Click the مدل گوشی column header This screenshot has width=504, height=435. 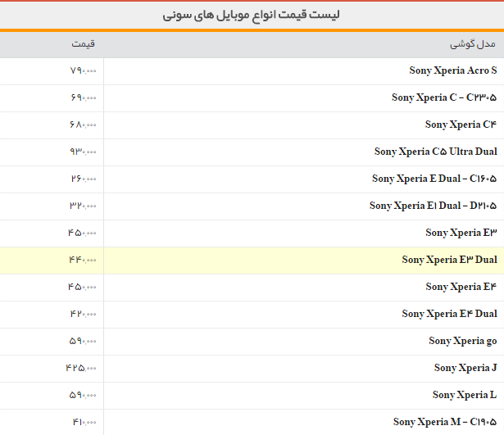pos(473,43)
